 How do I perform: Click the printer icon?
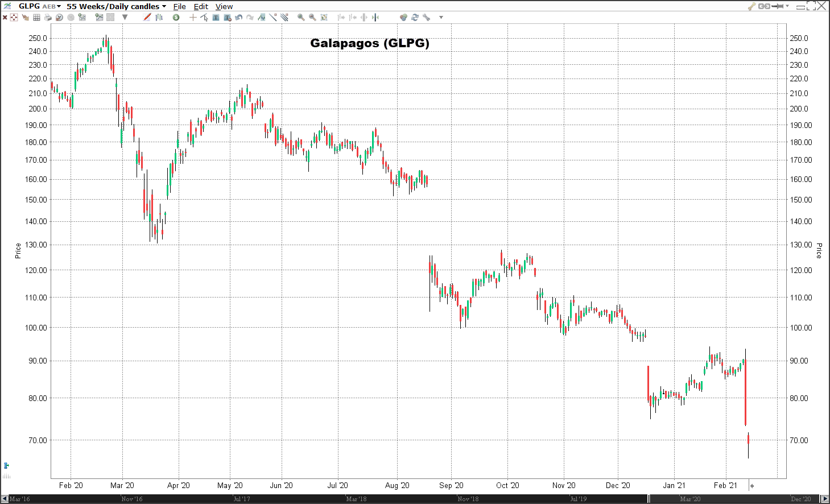48,17
